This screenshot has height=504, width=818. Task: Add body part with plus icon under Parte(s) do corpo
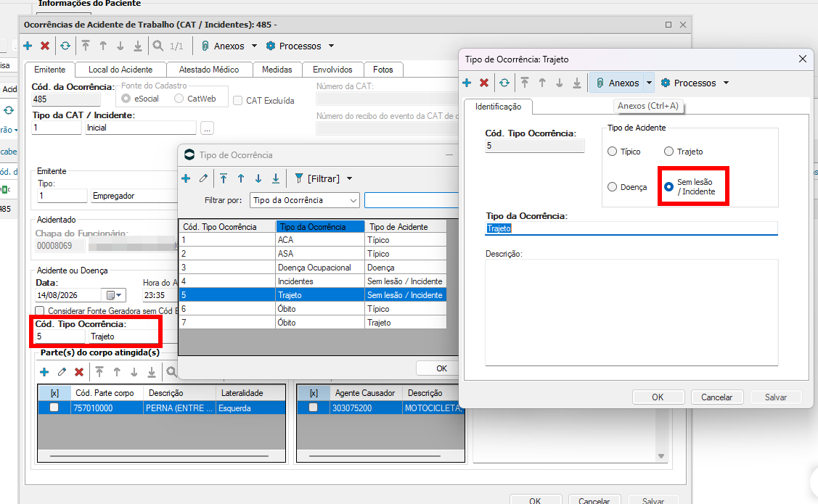point(44,371)
